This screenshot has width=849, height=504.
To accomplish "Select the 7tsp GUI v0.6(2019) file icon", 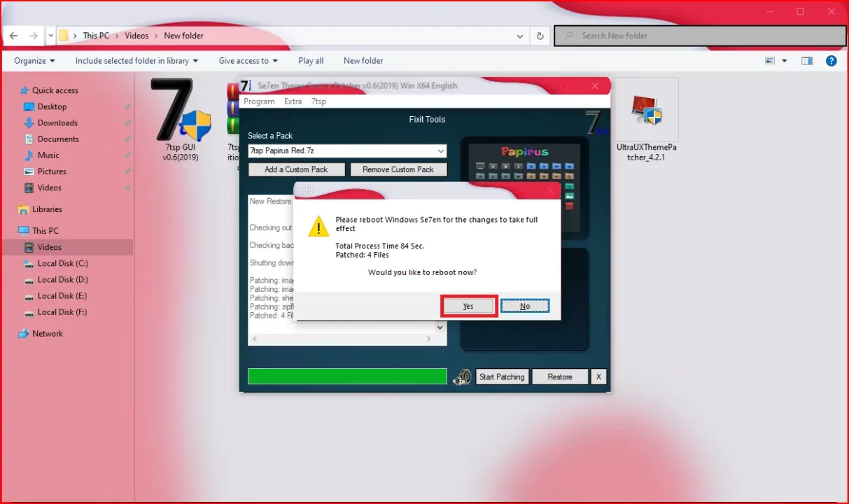I will (181, 120).
